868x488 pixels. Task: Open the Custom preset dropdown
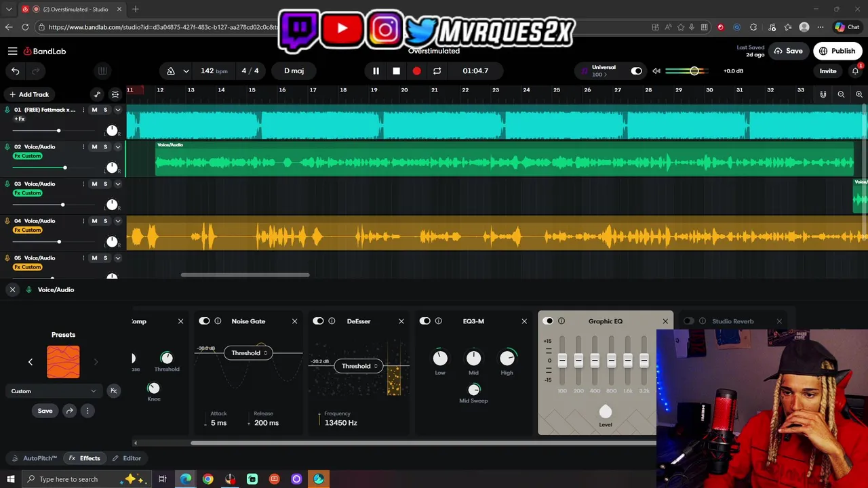[54, 391]
